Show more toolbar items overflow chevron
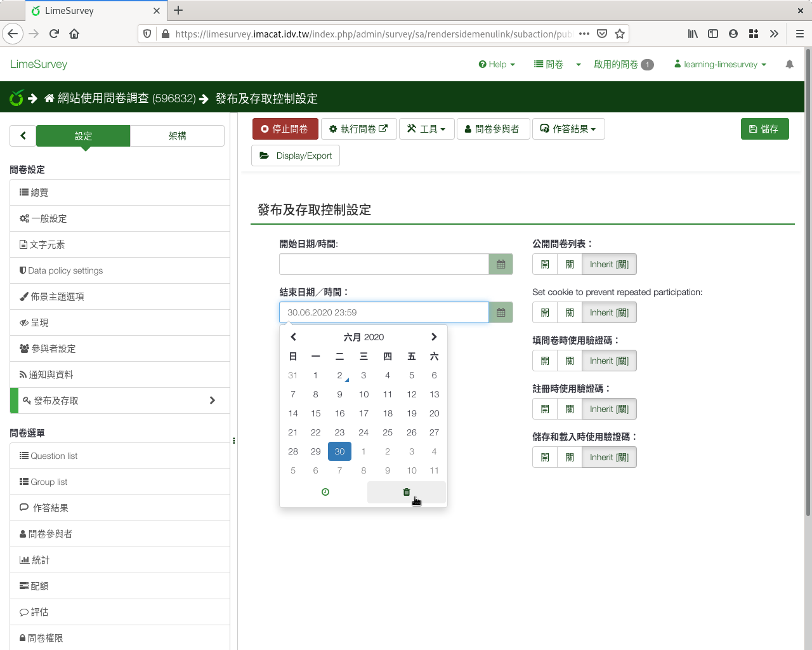 pyautogui.click(x=774, y=34)
